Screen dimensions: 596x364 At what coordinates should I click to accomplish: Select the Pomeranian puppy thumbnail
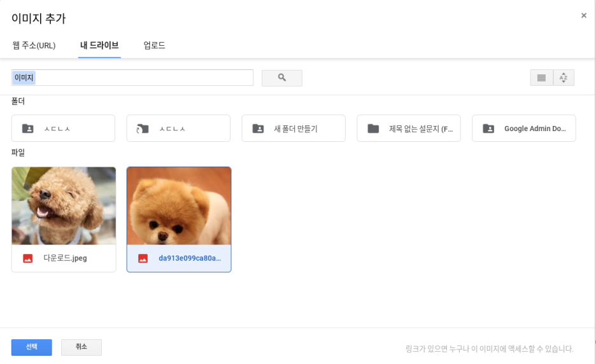tap(179, 206)
